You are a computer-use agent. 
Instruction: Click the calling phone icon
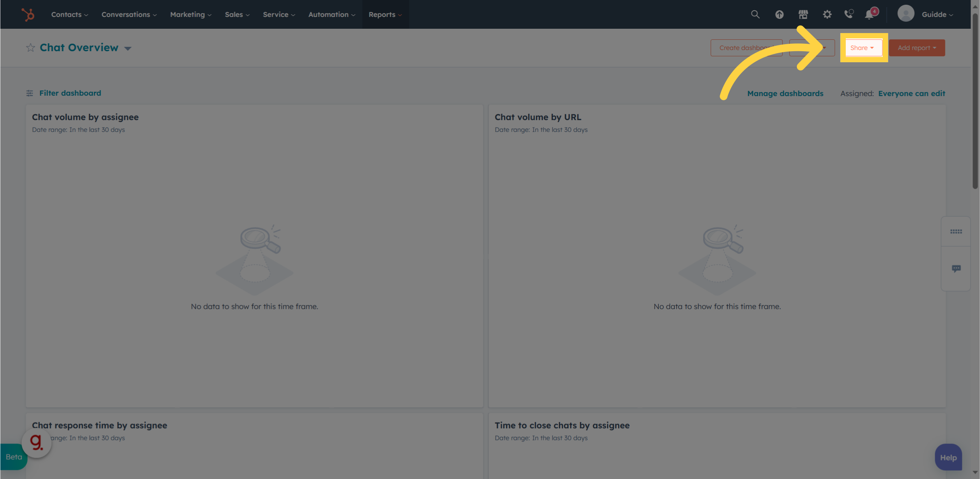pos(849,14)
